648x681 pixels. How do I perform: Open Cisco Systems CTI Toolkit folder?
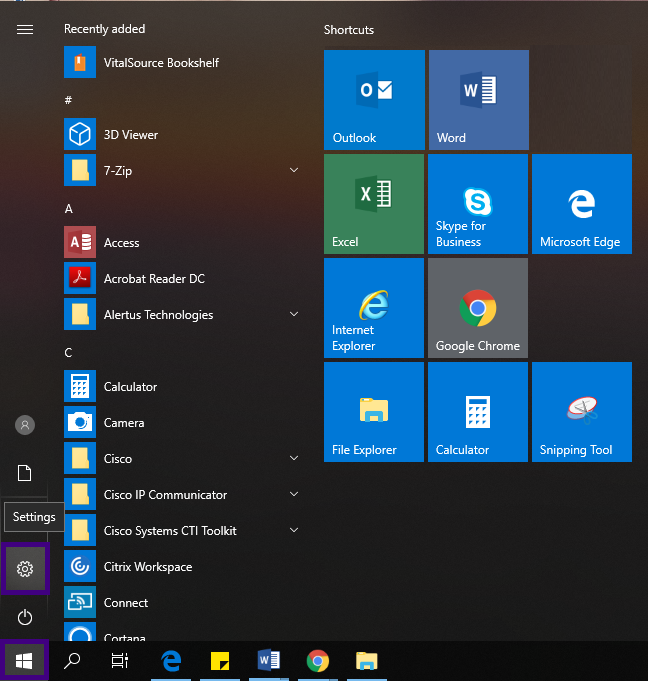click(x=182, y=531)
